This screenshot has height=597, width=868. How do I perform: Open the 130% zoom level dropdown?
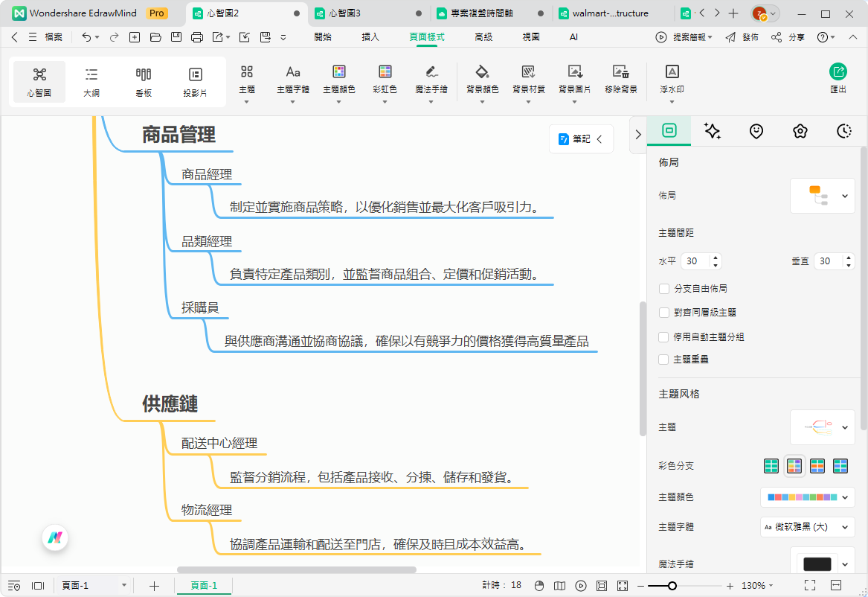pos(759,586)
